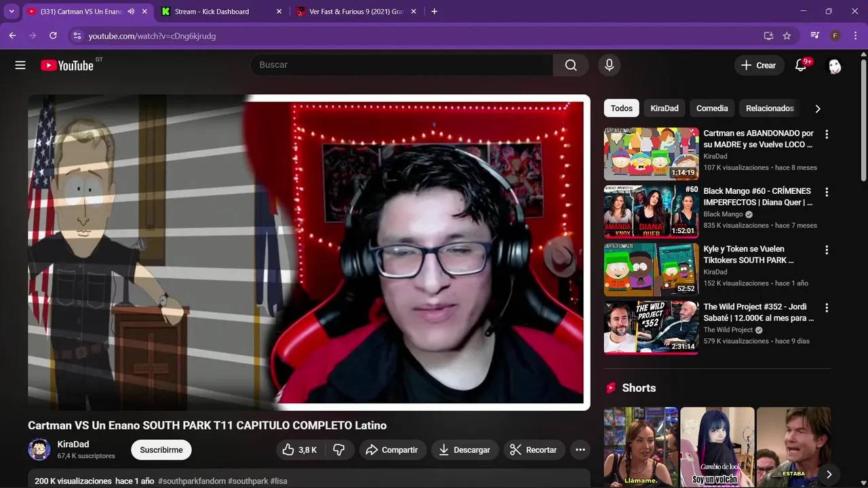Screen dimensions: 868x488
Task: Reload the current page
Action: point(53,35)
